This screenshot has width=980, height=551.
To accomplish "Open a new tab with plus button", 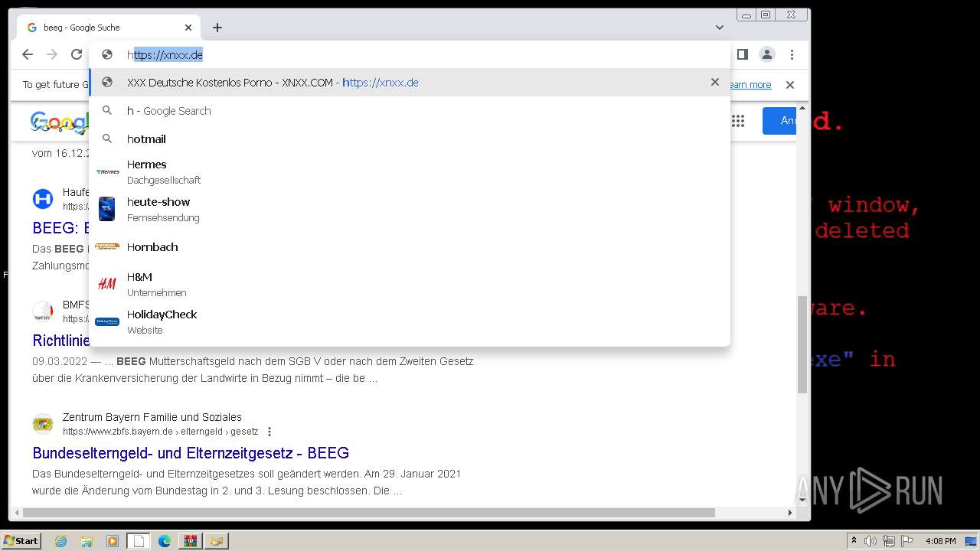I will pos(217,28).
